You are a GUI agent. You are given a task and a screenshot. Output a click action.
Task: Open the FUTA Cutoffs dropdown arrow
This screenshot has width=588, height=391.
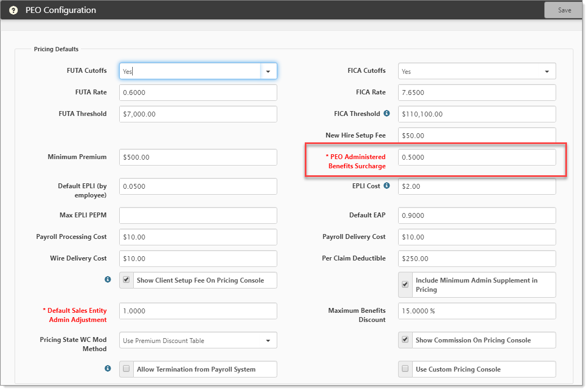click(269, 71)
